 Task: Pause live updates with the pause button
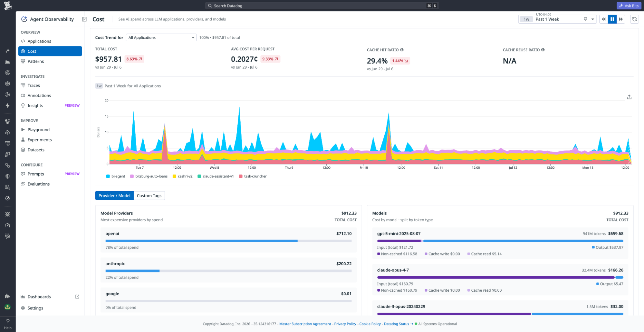(x=612, y=19)
